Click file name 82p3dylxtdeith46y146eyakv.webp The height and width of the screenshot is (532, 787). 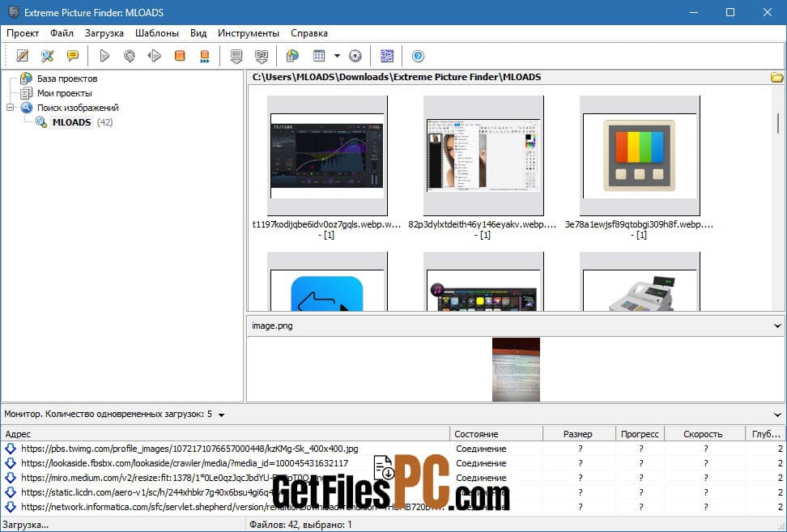tap(483, 224)
